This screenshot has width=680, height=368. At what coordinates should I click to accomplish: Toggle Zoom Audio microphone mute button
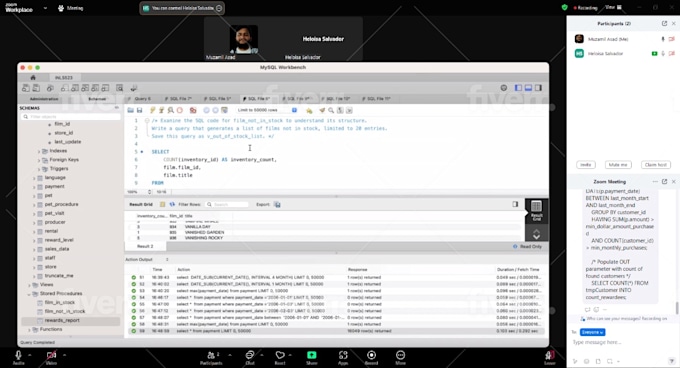pos(18,357)
